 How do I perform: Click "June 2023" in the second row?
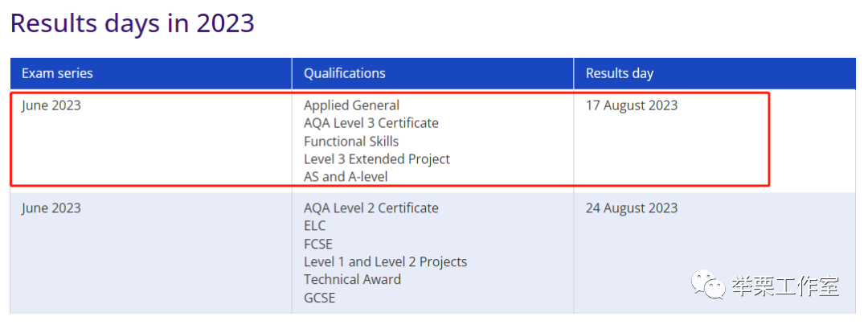point(51,208)
